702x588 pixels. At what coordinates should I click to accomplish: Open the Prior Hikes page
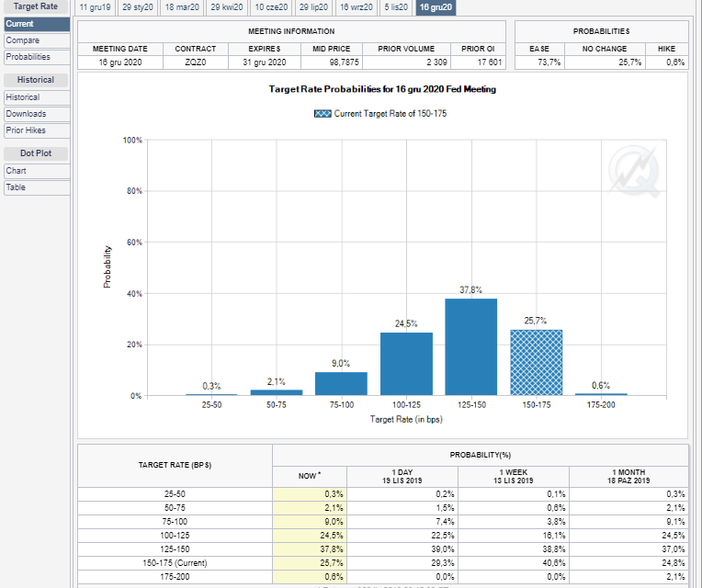(x=37, y=130)
